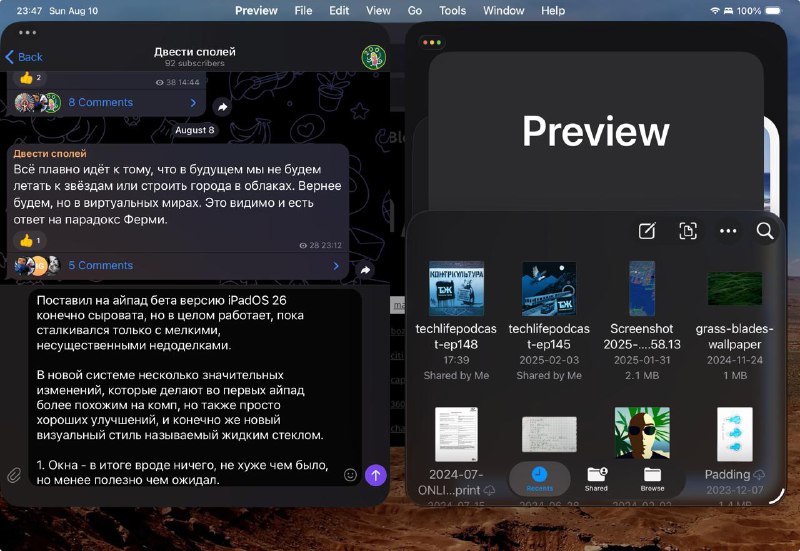Search files with the magnifier icon
The height and width of the screenshot is (551, 800).
coord(765,231)
